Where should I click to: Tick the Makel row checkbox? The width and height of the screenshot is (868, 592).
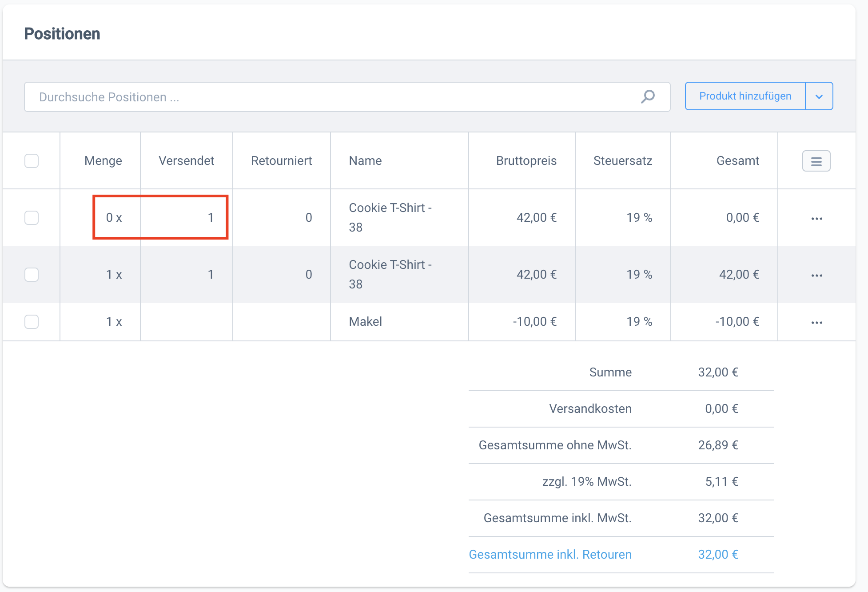(32, 322)
